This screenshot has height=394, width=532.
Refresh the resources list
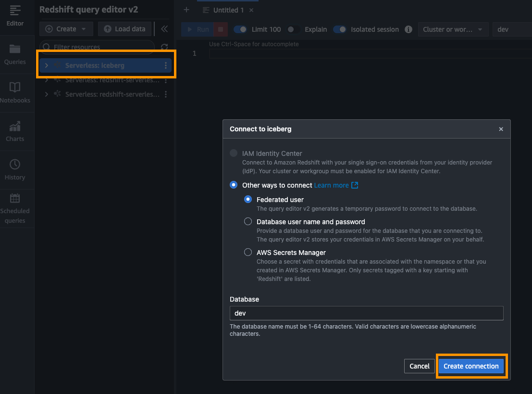(x=164, y=47)
